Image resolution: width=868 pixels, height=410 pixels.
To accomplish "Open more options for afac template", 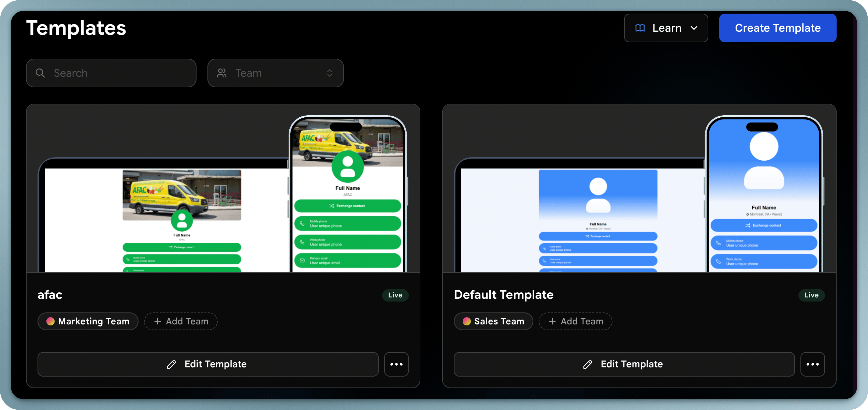I will 396,364.
